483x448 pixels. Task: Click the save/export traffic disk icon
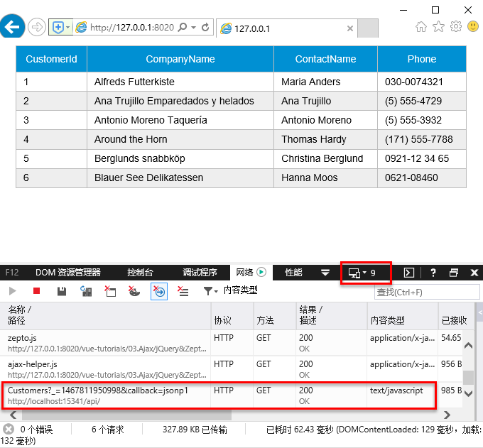tap(62, 291)
